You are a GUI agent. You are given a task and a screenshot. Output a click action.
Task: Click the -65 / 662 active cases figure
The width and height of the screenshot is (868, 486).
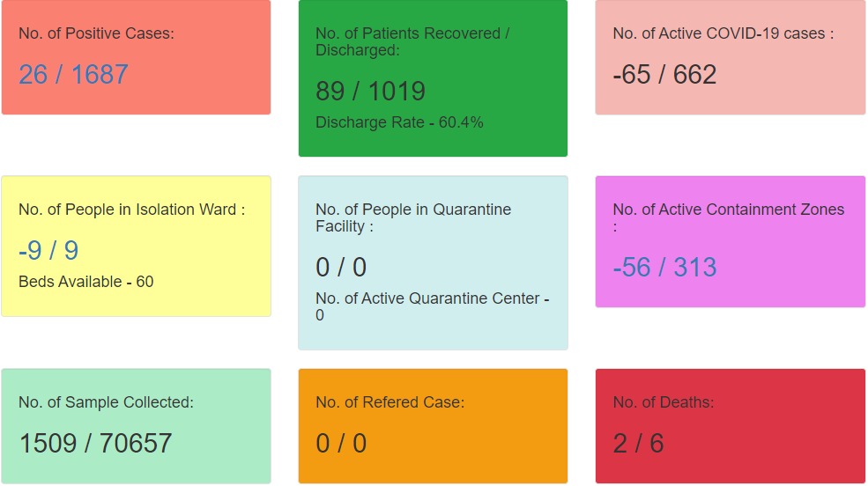pyautogui.click(x=664, y=75)
